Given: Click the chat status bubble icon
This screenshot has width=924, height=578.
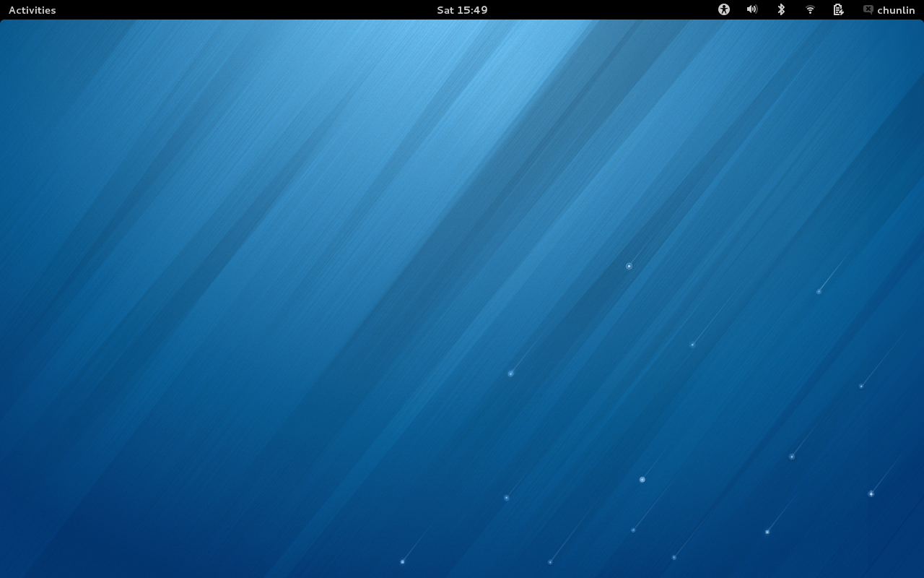Looking at the screenshot, I should point(868,9).
